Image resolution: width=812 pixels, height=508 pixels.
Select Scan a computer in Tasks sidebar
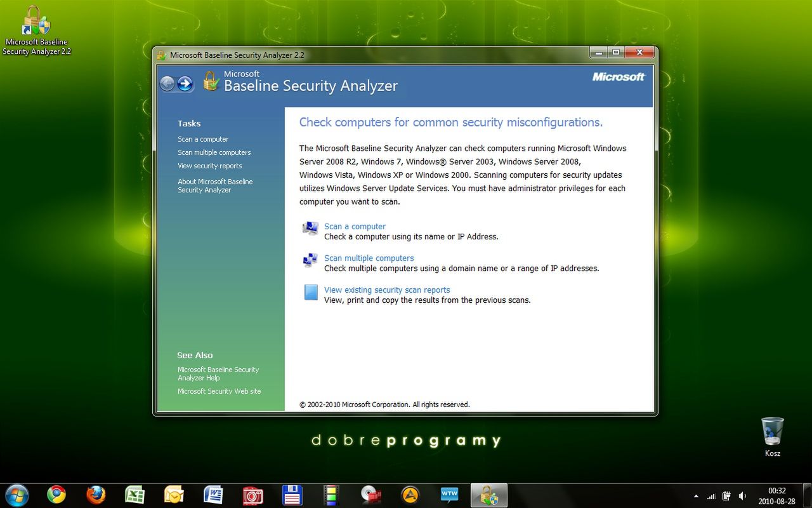tap(203, 139)
